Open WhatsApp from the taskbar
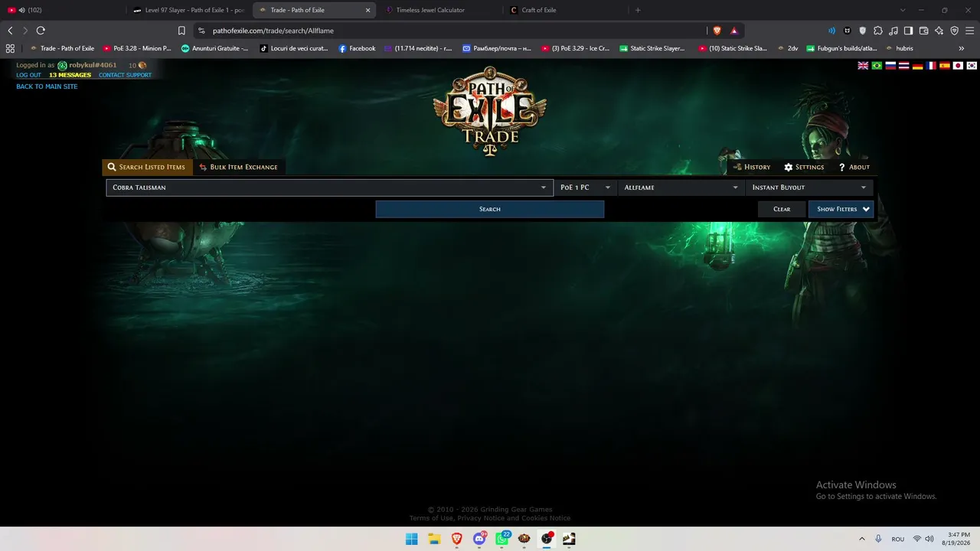Screen dimensions: 980x551 pos(501,539)
